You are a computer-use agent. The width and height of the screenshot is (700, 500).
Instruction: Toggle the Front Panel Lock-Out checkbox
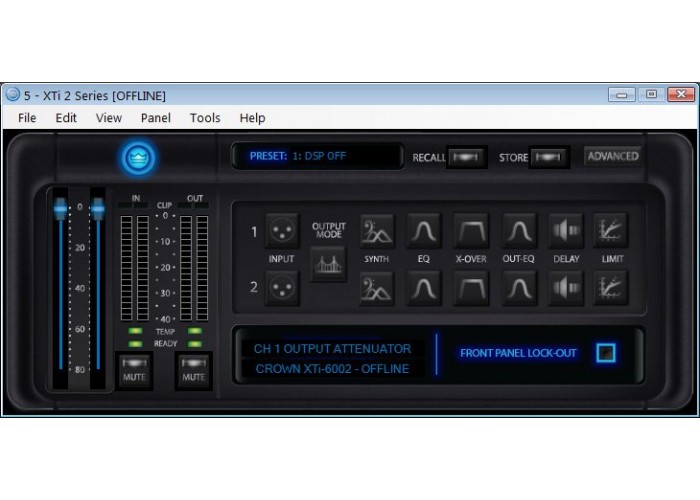tap(605, 353)
